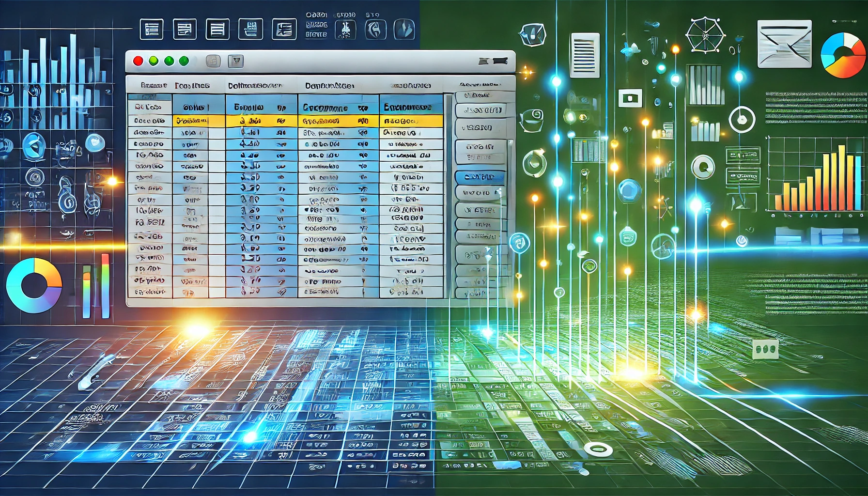Click the white ring icon on the floor grid

[x=598, y=449]
